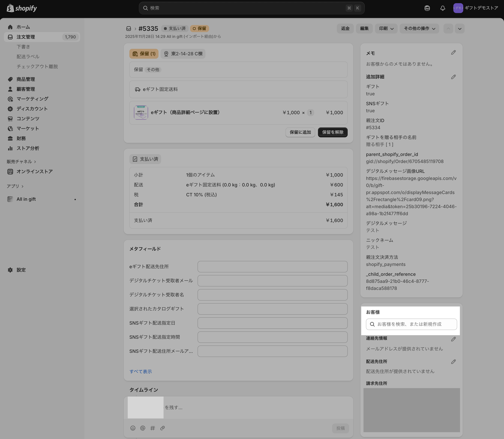Open the Sidekick assistant icon in top bar
This screenshot has width=504, height=439.
coord(427,8)
